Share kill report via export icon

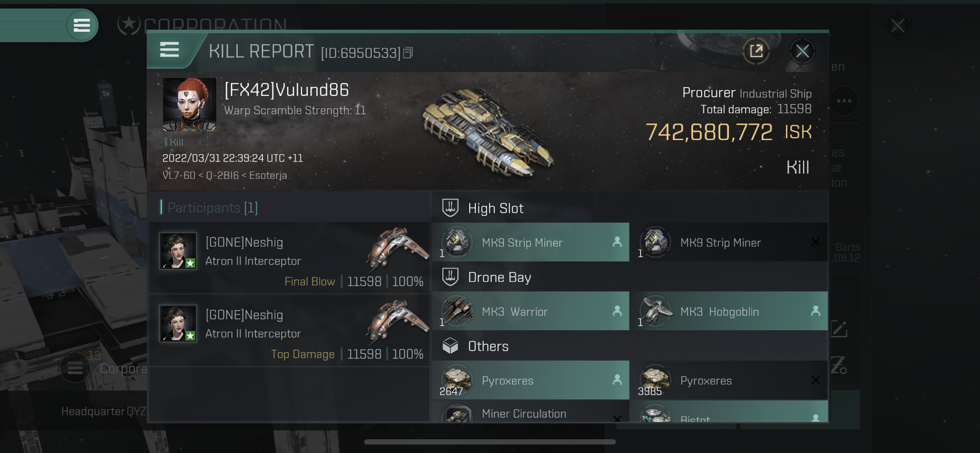pyautogui.click(x=756, y=51)
